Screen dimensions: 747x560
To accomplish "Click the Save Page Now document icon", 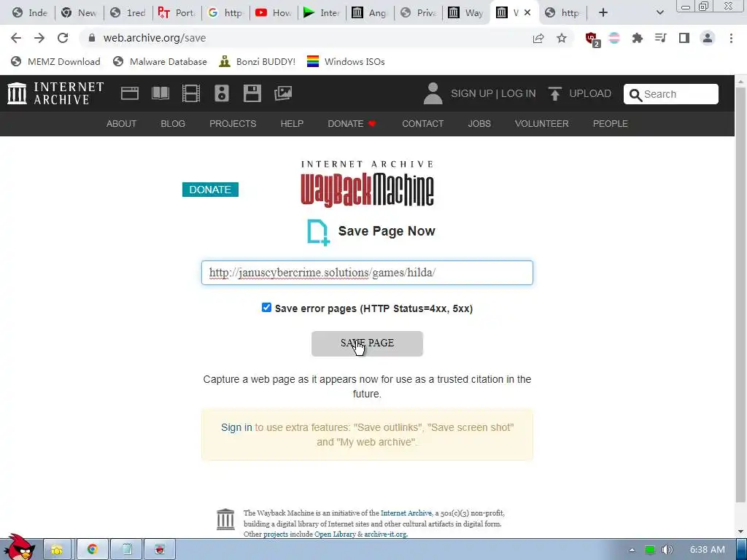I will click(x=318, y=232).
